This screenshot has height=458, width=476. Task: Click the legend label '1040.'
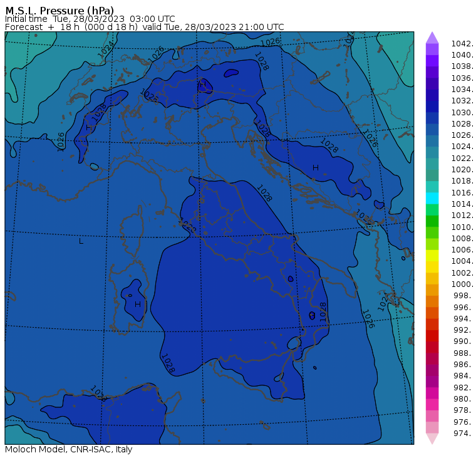point(462,55)
